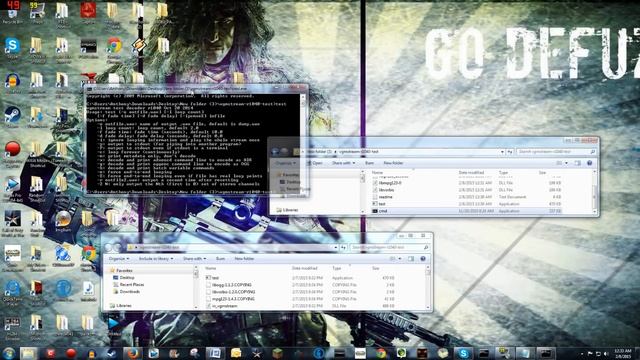
Task: Open the Minecraft grass block taskbar icon
Action: tap(278, 353)
